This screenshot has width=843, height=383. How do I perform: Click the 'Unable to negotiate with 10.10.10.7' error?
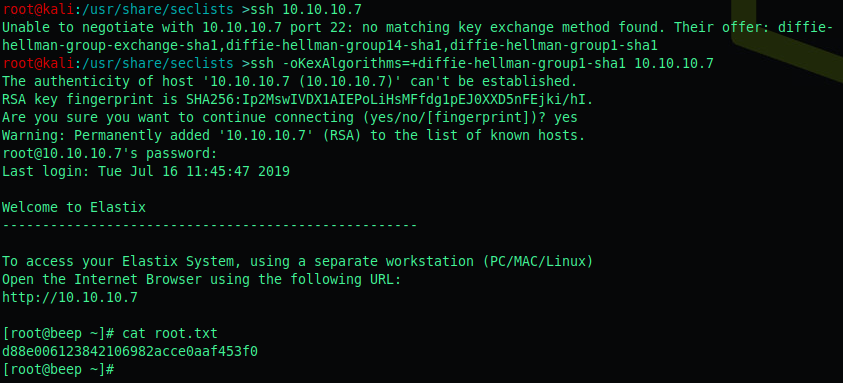pyautogui.click(x=146, y=27)
